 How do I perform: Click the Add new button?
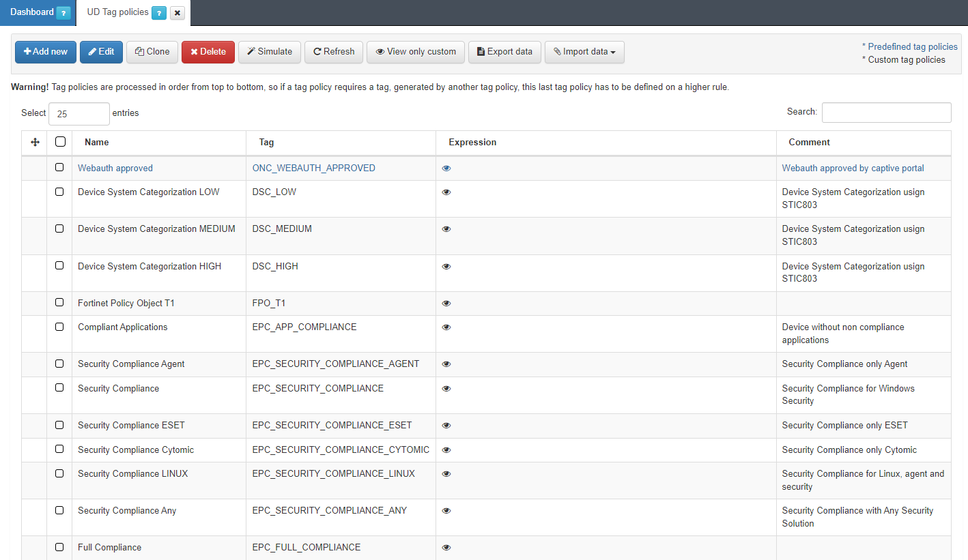46,52
